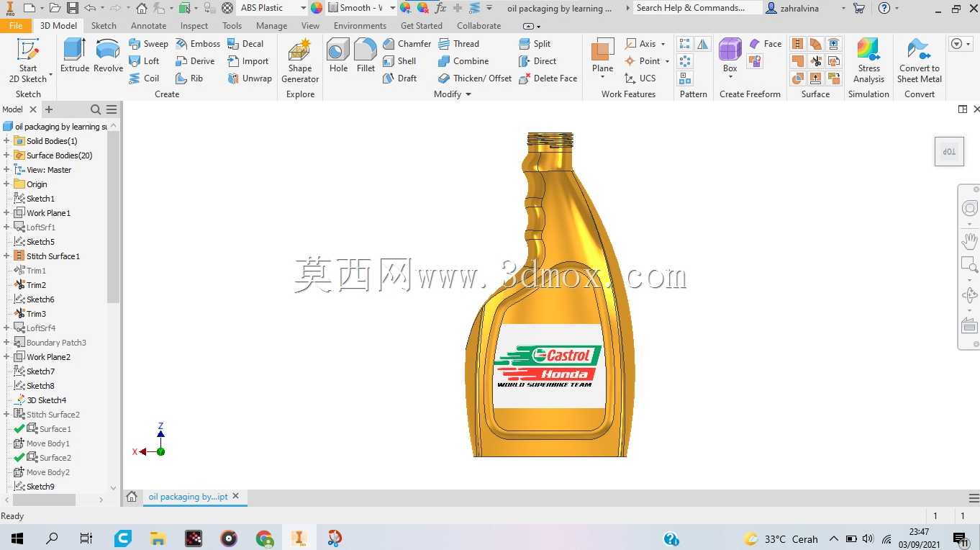Screen dimensions: 980x550
Task: Launch the Shape Generator
Action: (300, 61)
